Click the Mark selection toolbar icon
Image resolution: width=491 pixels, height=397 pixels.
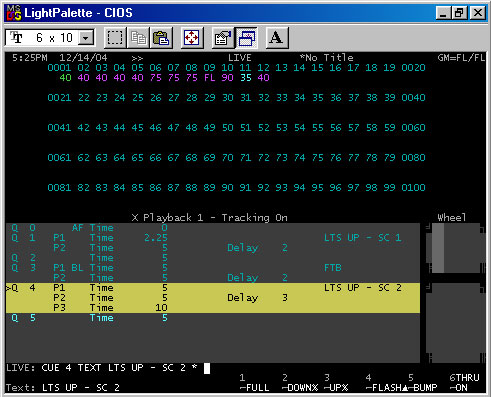(x=115, y=38)
